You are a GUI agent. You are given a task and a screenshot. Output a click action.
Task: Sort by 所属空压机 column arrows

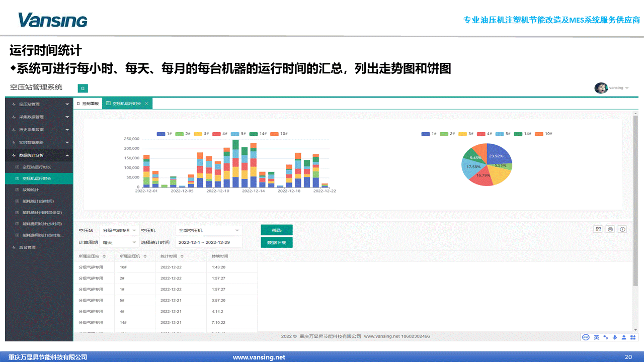pos(145,256)
